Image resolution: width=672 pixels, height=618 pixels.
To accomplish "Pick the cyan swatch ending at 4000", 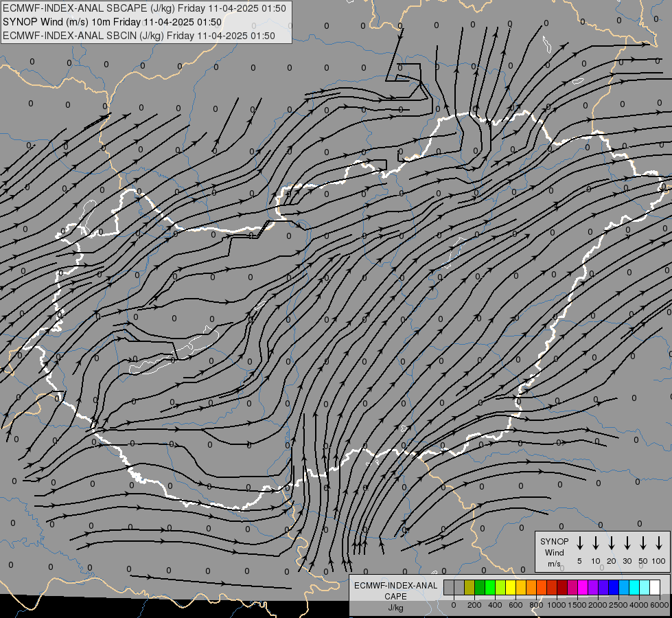I will [x=634, y=587].
